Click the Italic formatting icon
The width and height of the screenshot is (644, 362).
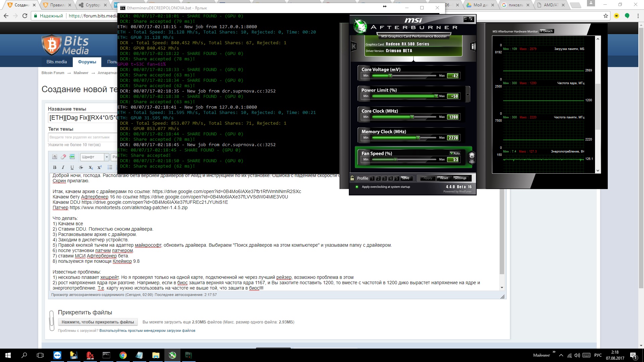tap(63, 167)
